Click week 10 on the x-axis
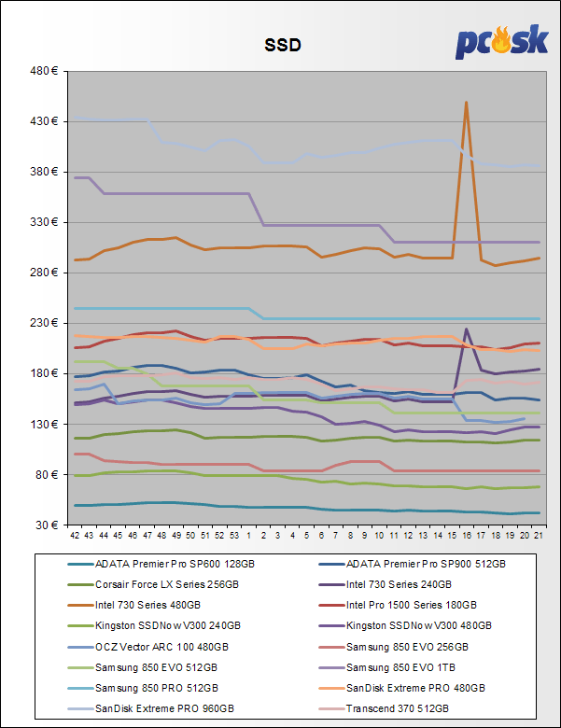The image size is (561, 728). (379, 536)
